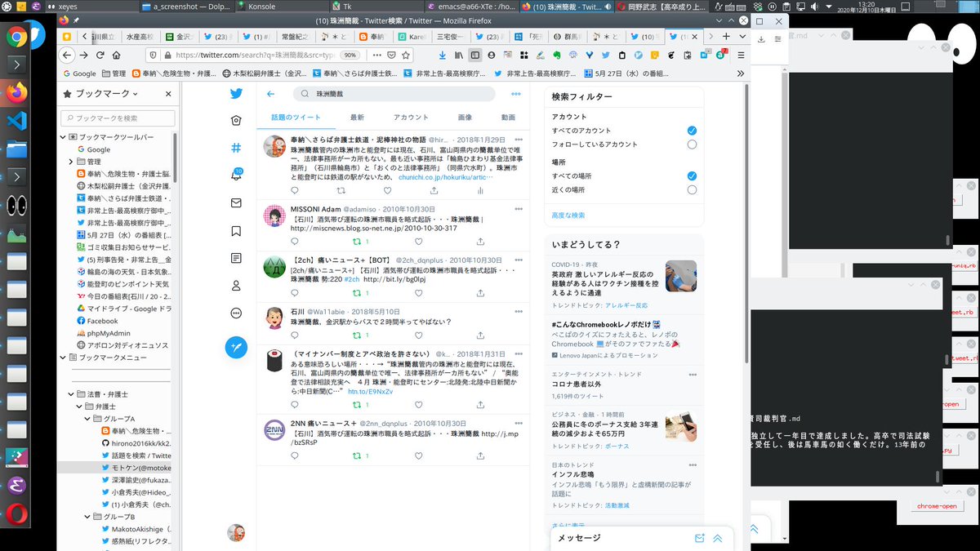The width and height of the screenshot is (980, 551).
Task: Go back with the Twitter search arrow
Action: 270,94
